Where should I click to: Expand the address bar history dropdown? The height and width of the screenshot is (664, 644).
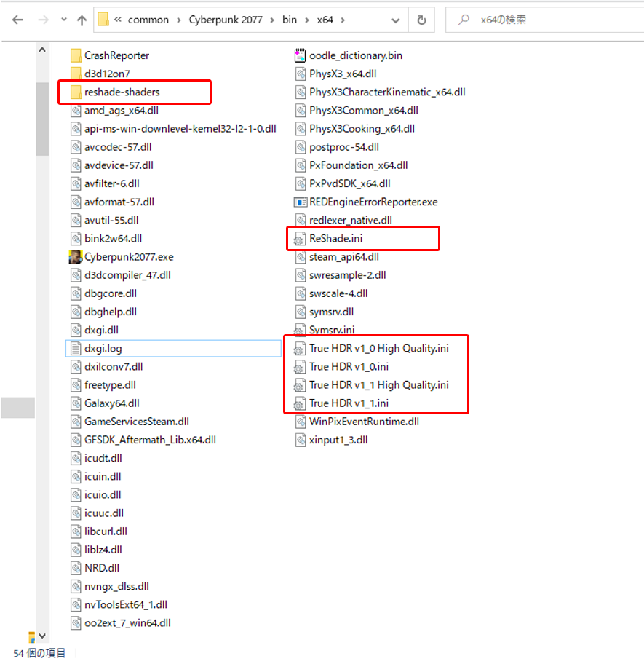click(x=396, y=20)
